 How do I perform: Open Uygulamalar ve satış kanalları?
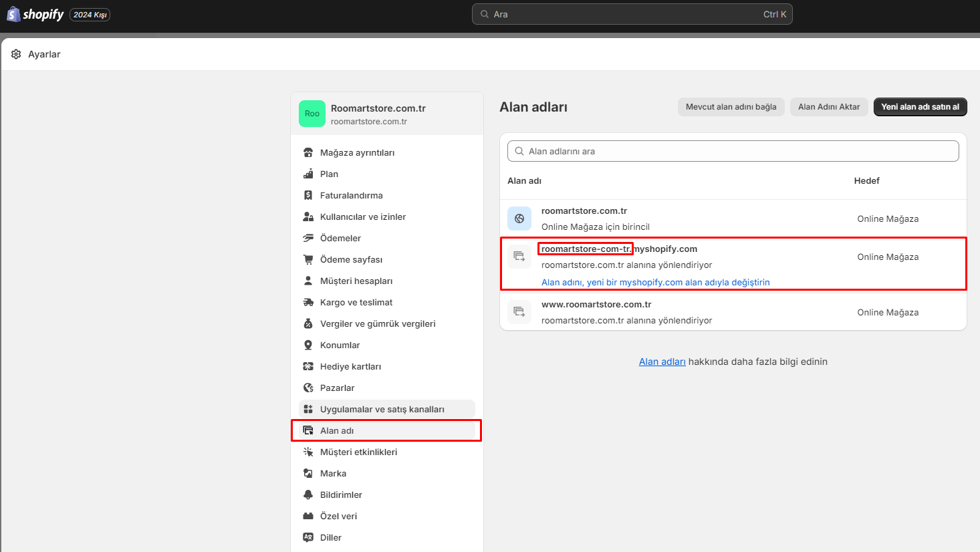382,409
